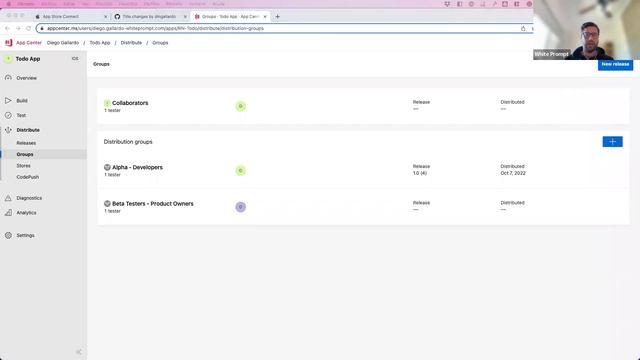
Task: Click the Analytics chart icon
Action: click(8, 213)
